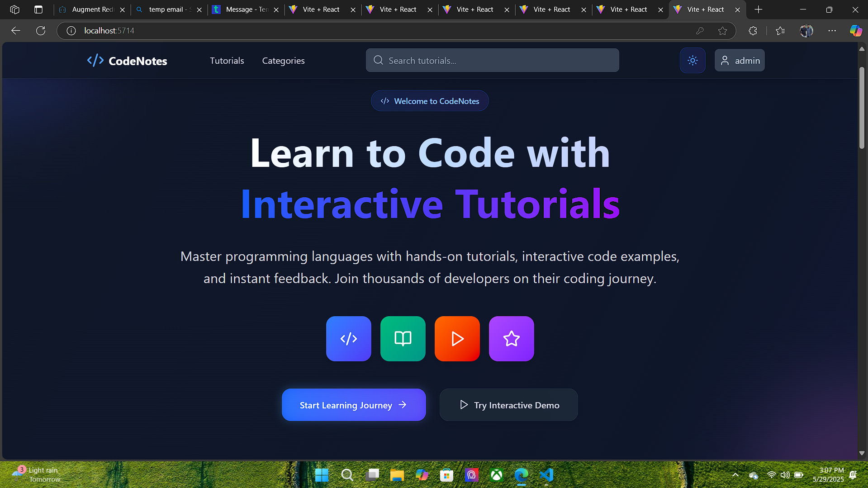Click Try Interactive Demo button

click(x=508, y=405)
